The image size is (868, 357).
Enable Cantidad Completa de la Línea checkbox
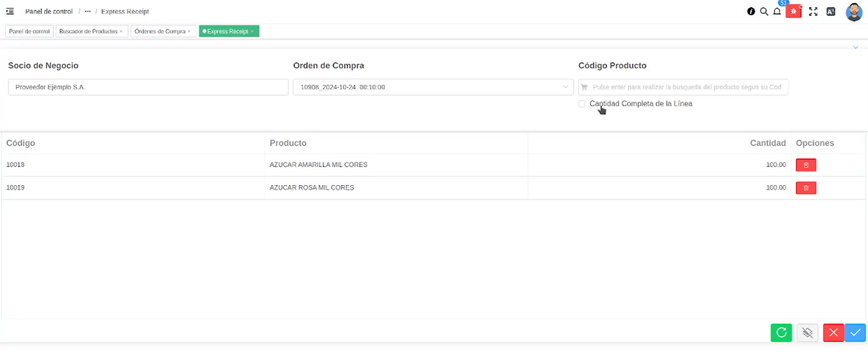[582, 104]
